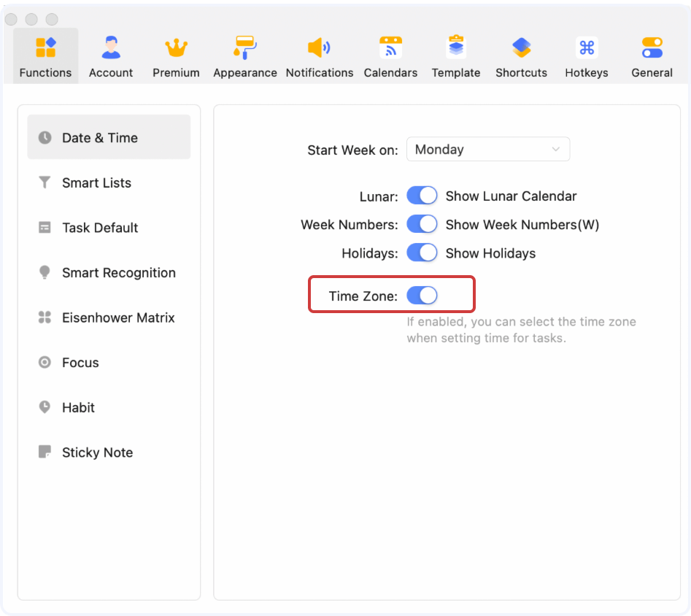Open the Appearance paint roller icon
Viewport: 691px width, 616px height.
[x=245, y=48]
